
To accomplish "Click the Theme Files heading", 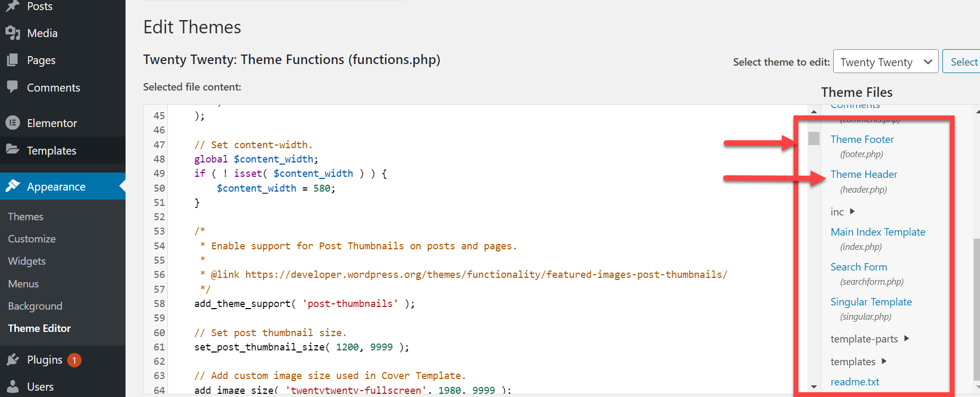I will click(x=857, y=92).
